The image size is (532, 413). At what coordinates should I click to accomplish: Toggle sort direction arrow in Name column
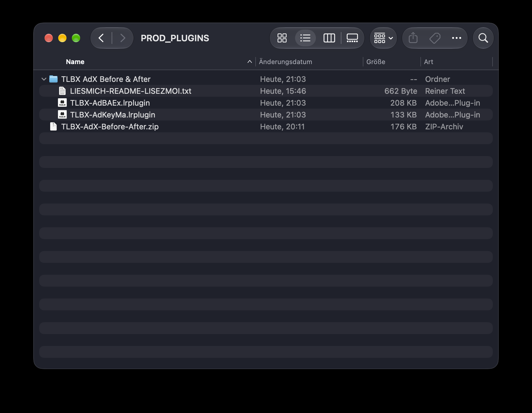tap(250, 62)
